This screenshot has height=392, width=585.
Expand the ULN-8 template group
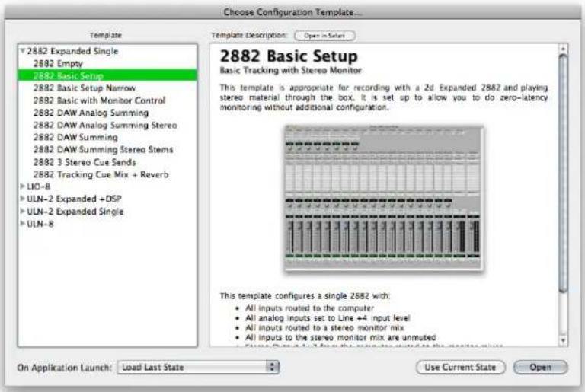[x=22, y=223]
